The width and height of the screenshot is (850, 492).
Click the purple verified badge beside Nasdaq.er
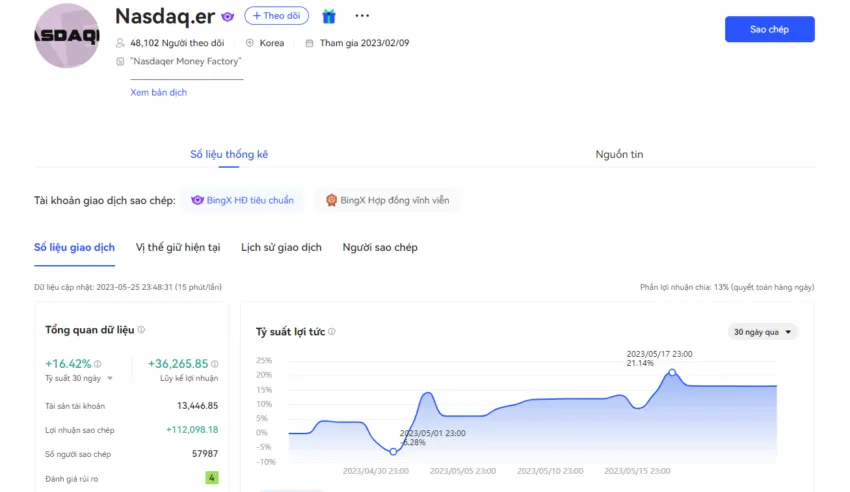(228, 17)
